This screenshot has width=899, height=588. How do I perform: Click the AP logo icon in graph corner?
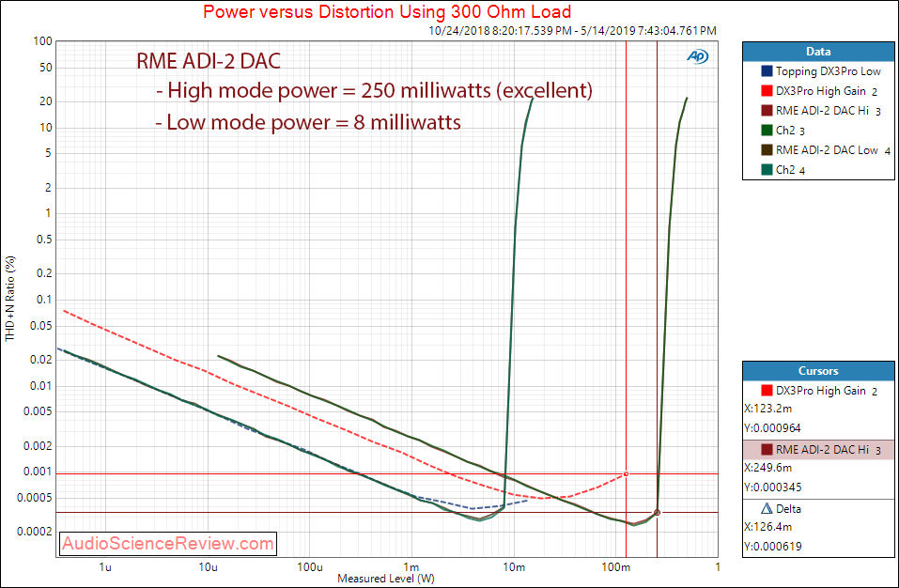698,56
